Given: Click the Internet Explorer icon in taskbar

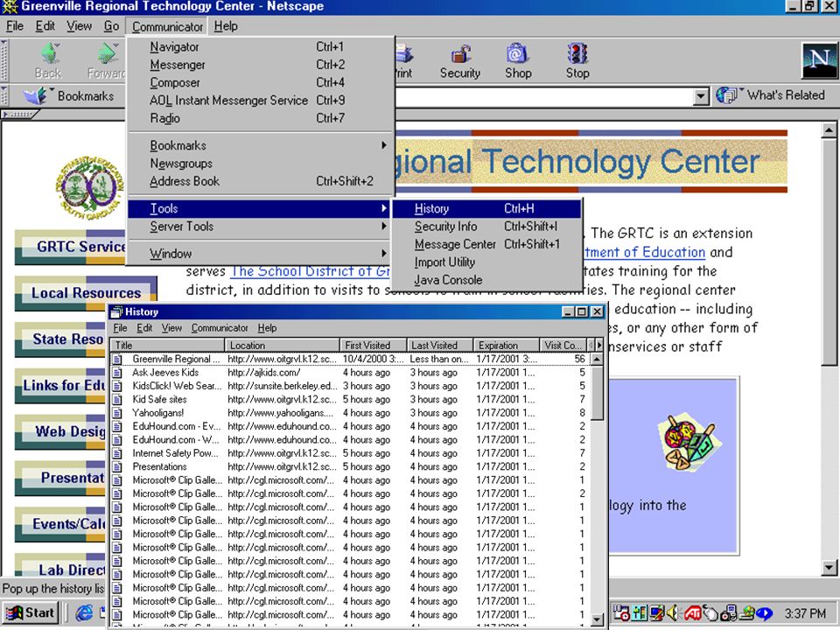Looking at the screenshot, I should point(84,612).
